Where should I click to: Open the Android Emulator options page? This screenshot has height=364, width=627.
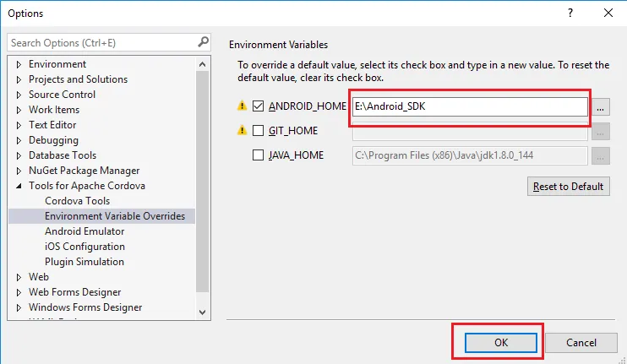pos(85,231)
